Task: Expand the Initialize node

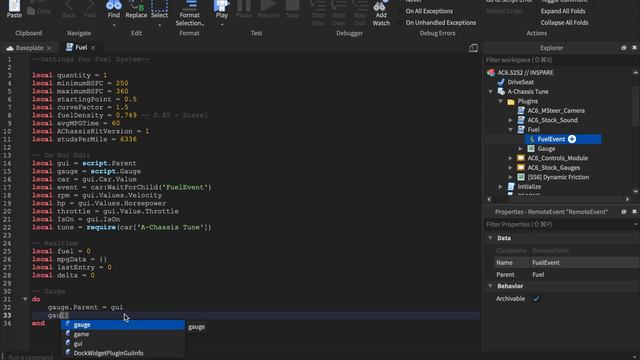Action: [x=500, y=187]
